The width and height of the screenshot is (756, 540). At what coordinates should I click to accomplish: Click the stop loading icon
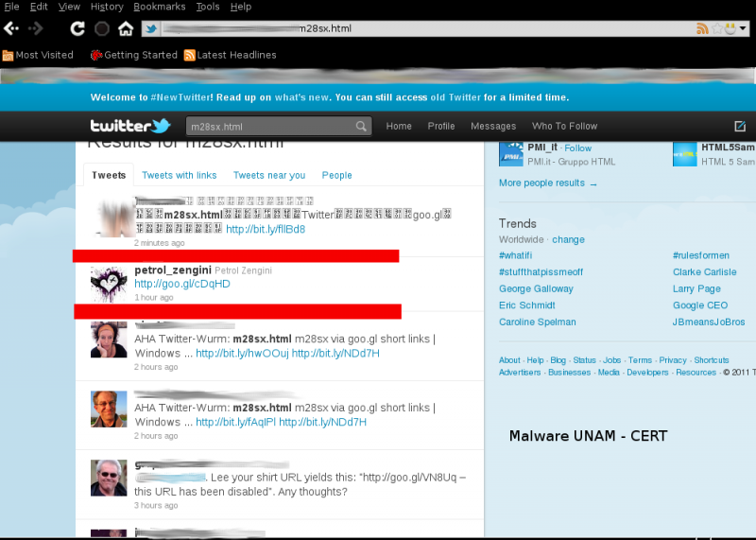(x=102, y=29)
